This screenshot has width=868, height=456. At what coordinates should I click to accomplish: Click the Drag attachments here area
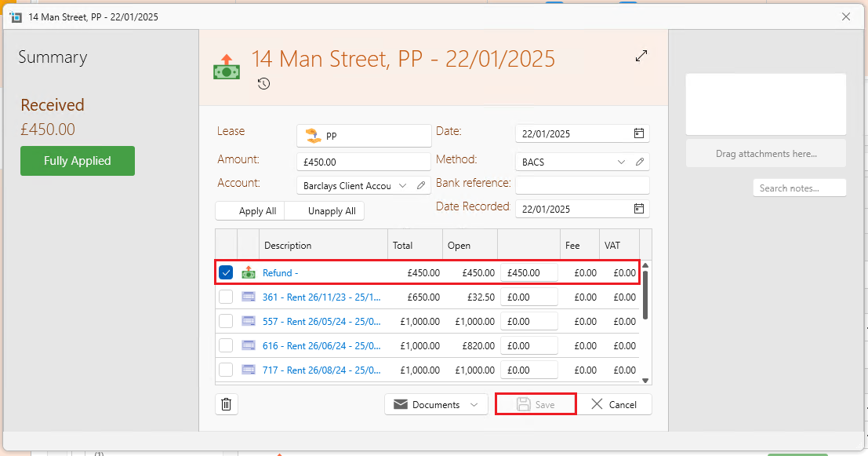tap(766, 154)
